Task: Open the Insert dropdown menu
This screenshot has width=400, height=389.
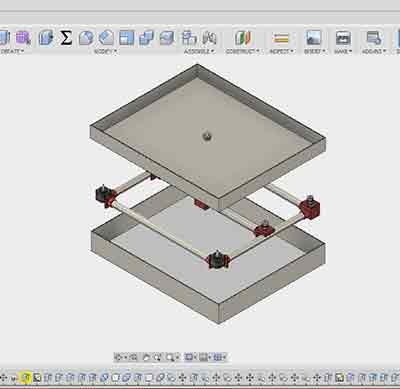Action: [x=314, y=52]
